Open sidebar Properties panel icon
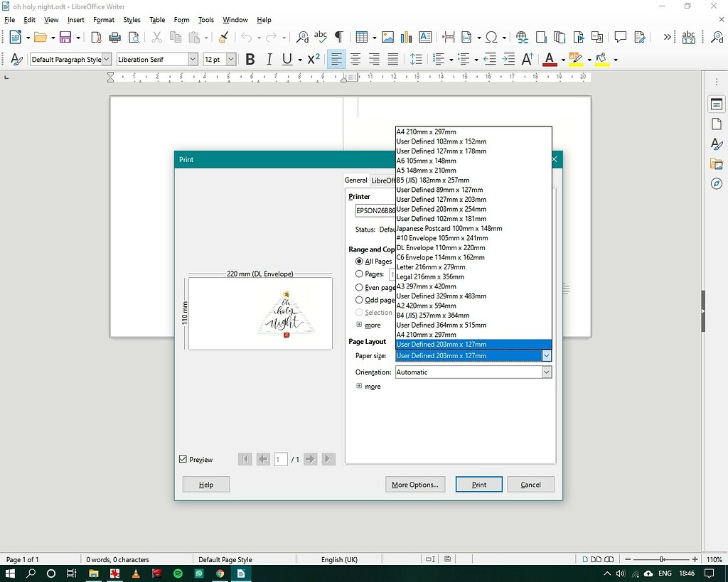 (717, 104)
